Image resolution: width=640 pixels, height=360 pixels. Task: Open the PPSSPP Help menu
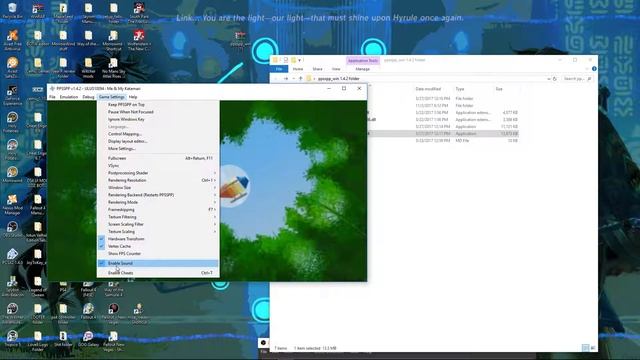pos(133,97)
